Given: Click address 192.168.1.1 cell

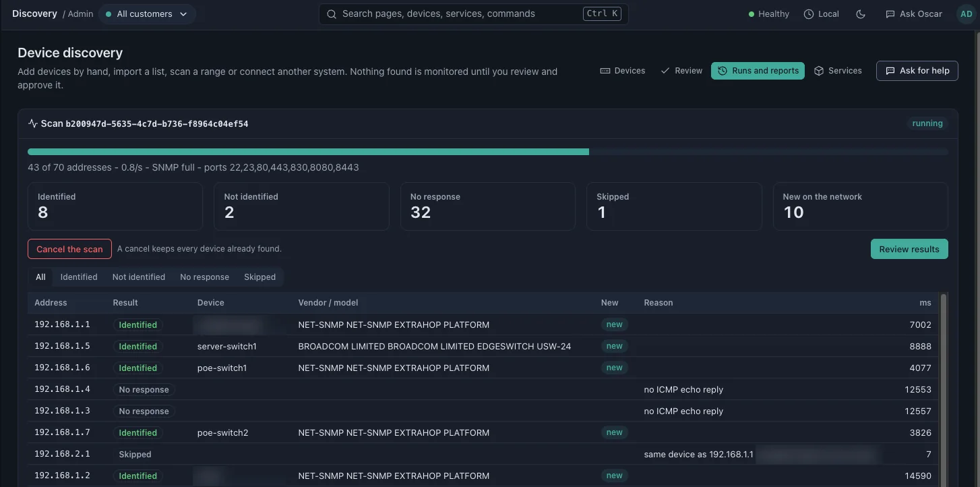Looking at the screenshot, I should (x=62, y=324).
